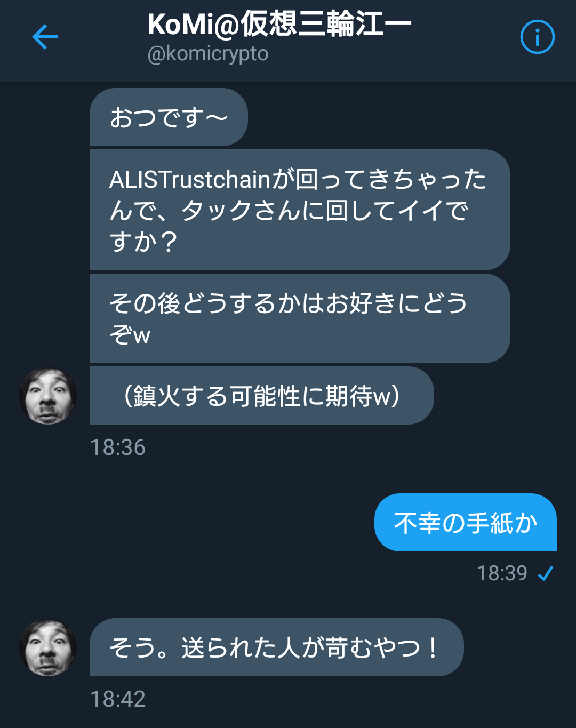Select the ALISTrustchain message bubble
576x728 pixels.
(300, 210)
